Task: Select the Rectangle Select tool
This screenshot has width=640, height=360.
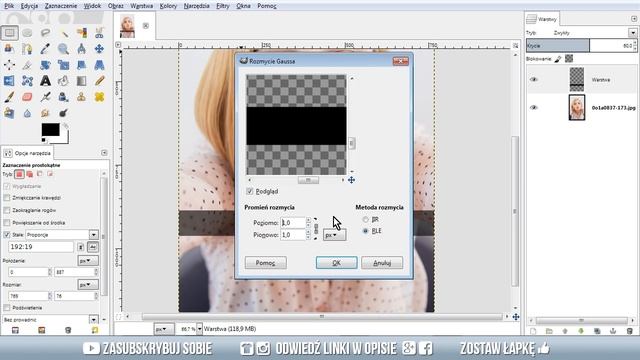Action: tap(9, 33)
